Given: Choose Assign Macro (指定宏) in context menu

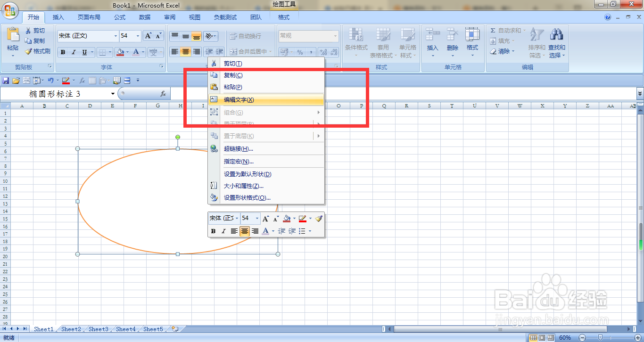Looking at the screenshot, I should coord(266,162).
